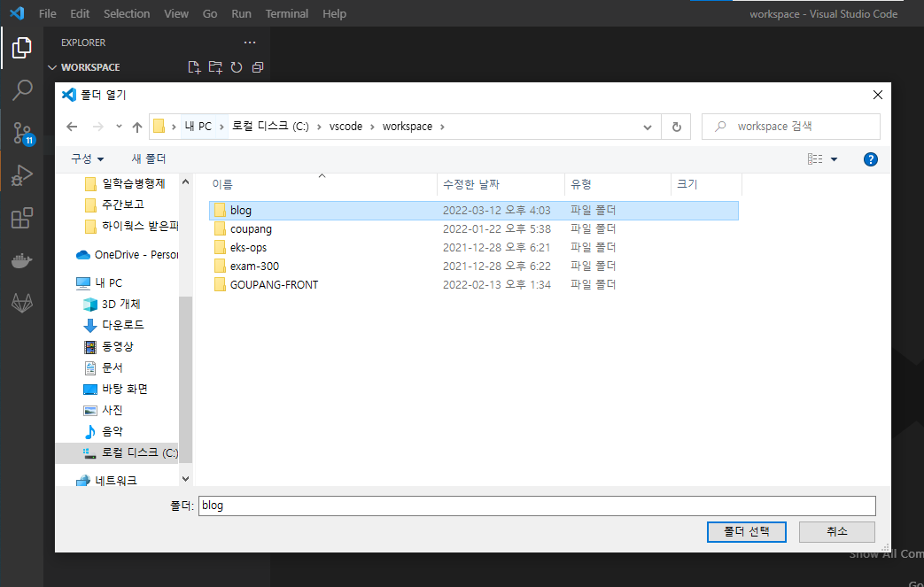
Task: Go back in folder dialog
Action: (x=72, y=127)
